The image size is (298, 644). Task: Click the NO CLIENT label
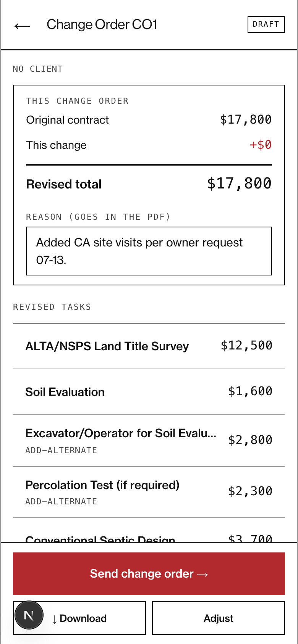pos(37,69)
